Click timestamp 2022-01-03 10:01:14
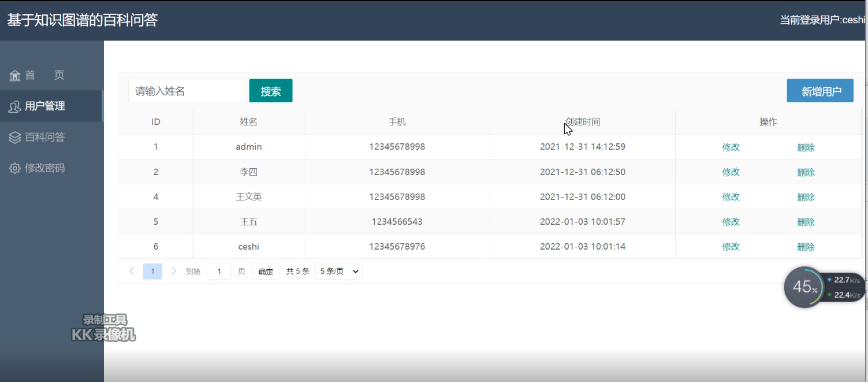 [x=583, y=247]
